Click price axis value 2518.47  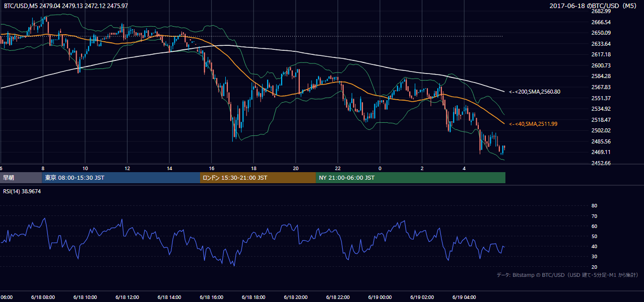click(x=601, y=120)
